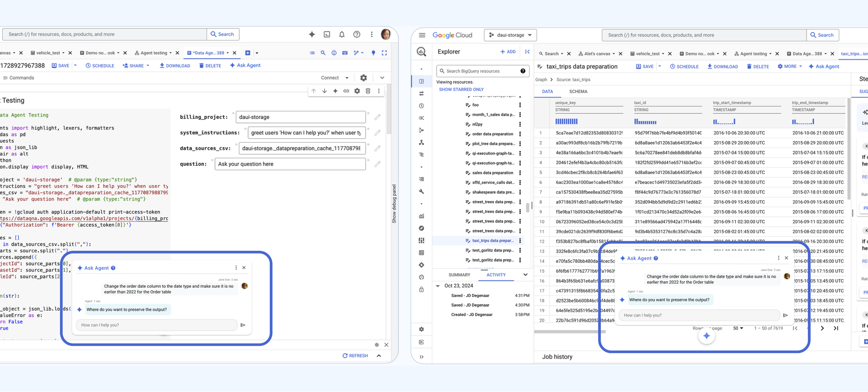
Task: Open the SUMMARY tab in Explorer bottom panel
Action: coord(459,275)
